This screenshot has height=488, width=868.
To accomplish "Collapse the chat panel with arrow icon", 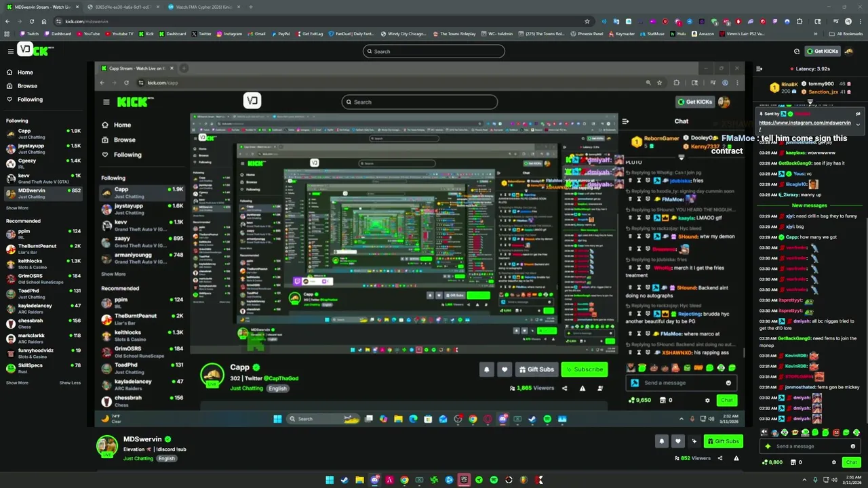I will pyautogui.click(x=759, y=68).
